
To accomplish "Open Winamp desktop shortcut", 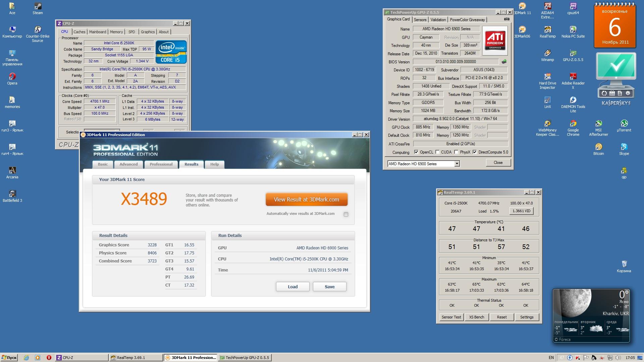I will click(x=547, y=55).
